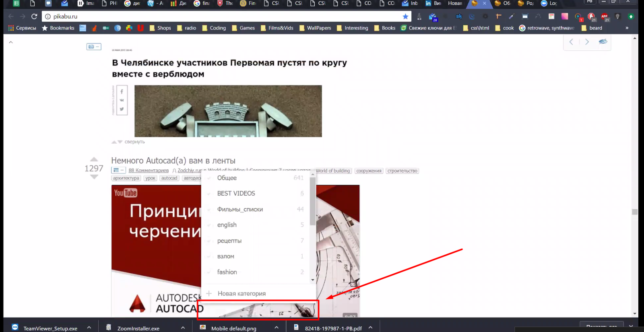Open the Сервисы apps shortcut
The width and height of the screenshot is (644, 332).
[22, 28]
